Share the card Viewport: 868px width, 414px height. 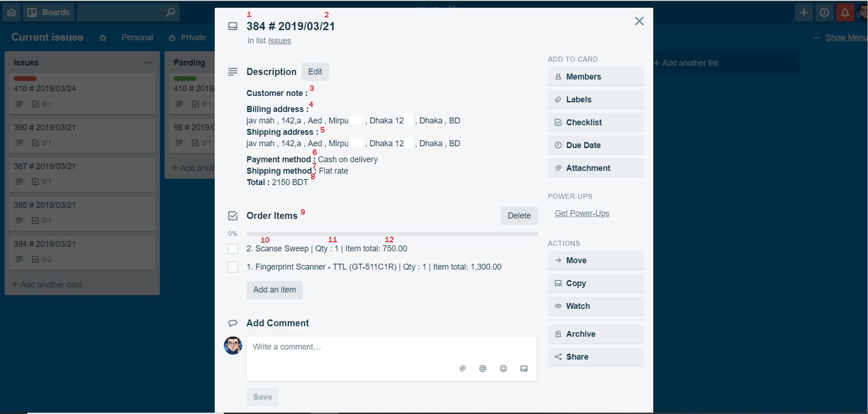coord(596,357)
